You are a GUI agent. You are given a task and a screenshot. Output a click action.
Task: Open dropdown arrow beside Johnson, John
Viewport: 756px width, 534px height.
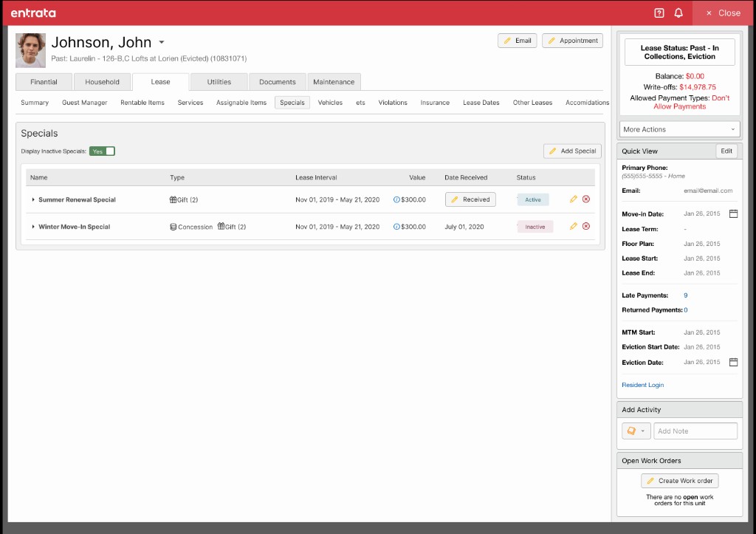(x=162, y=42)
